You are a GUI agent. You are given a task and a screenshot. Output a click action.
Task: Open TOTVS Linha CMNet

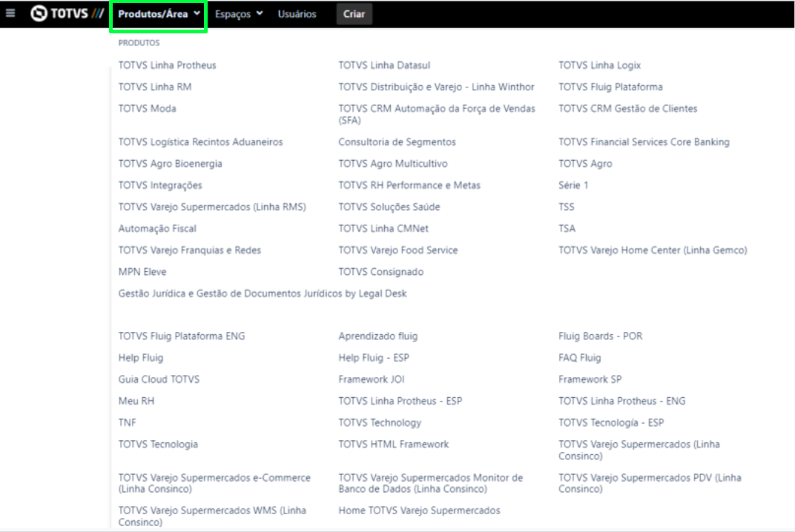pyautogui.click(x=383, y=229)
